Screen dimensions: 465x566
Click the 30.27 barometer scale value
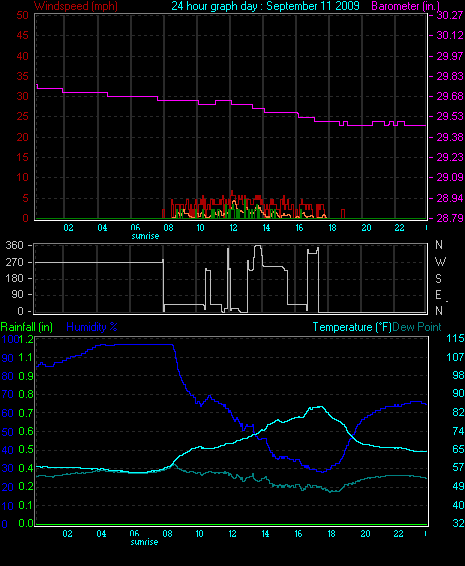pyautogui.click(x=450, y=15)
